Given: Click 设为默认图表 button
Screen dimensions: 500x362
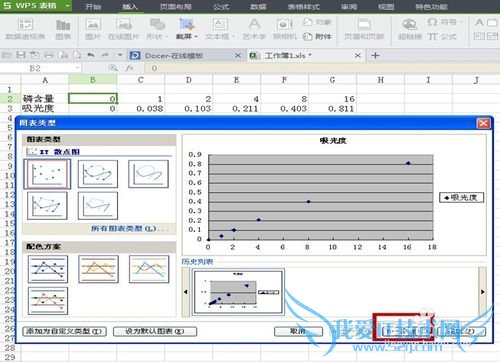Looking at the screenshot, I should click(155, 331).
